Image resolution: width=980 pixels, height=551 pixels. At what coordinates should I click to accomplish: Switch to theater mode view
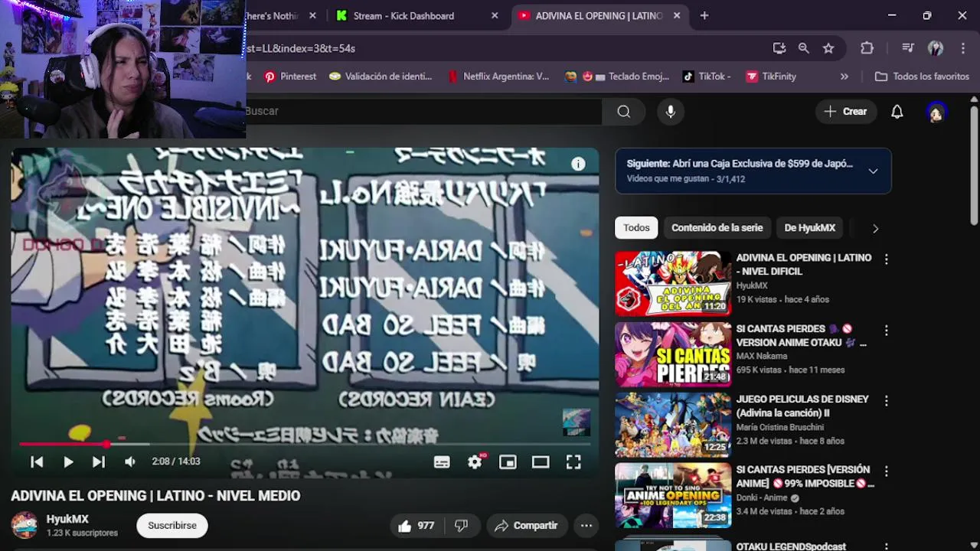pyautogui.click(x=541, y=461)
